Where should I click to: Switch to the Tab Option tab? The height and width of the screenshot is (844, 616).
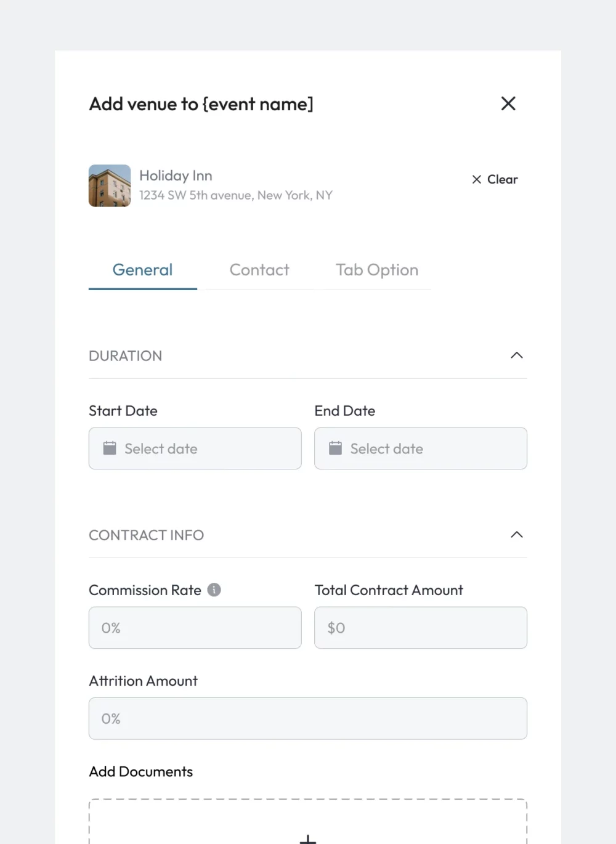(x=377, y=270)
